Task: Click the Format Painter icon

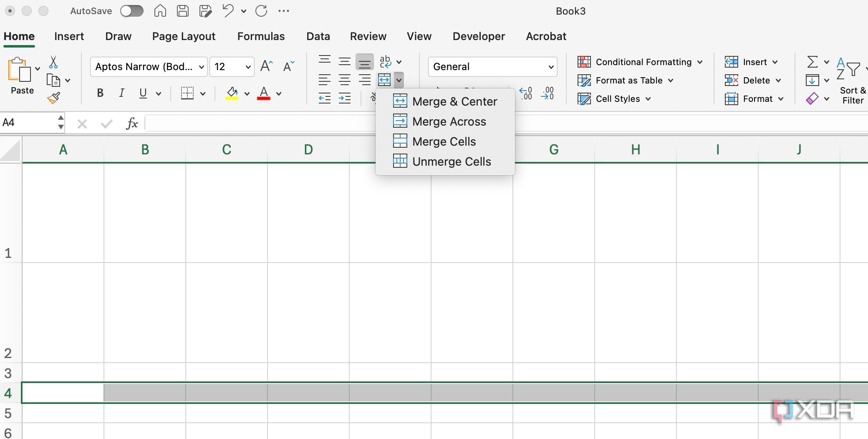Action: click(53, 97)
